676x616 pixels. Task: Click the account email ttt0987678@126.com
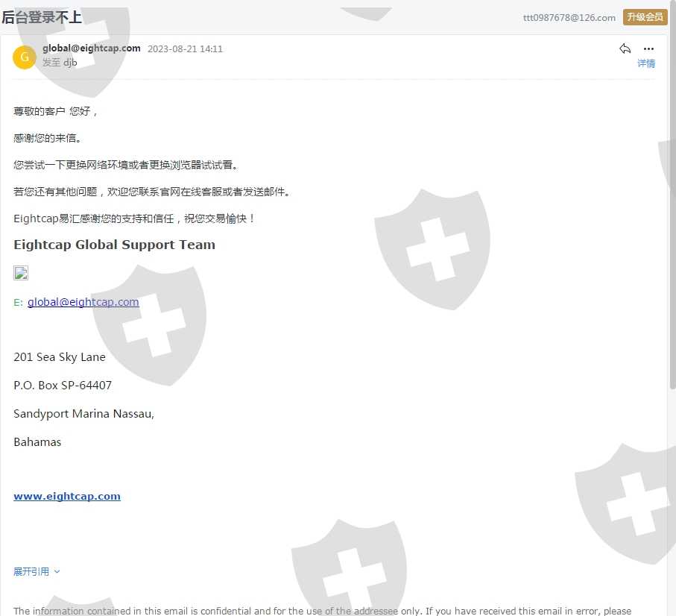click(569, 18)
